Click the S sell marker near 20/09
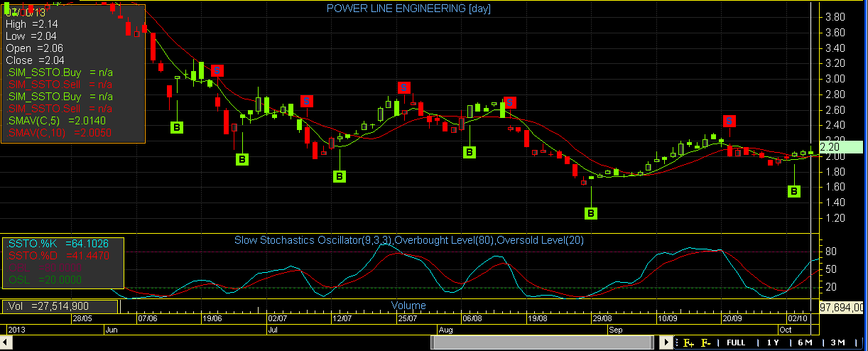This screenshot has width=868, height=351. click(x=729, y=121)
